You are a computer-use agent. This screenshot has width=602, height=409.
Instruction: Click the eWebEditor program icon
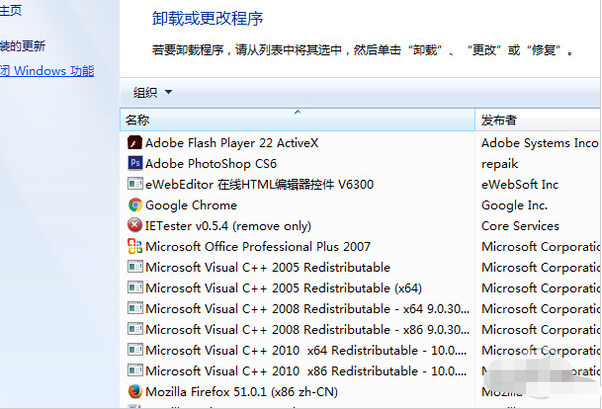pyautogui.click(x=135, y=184)
